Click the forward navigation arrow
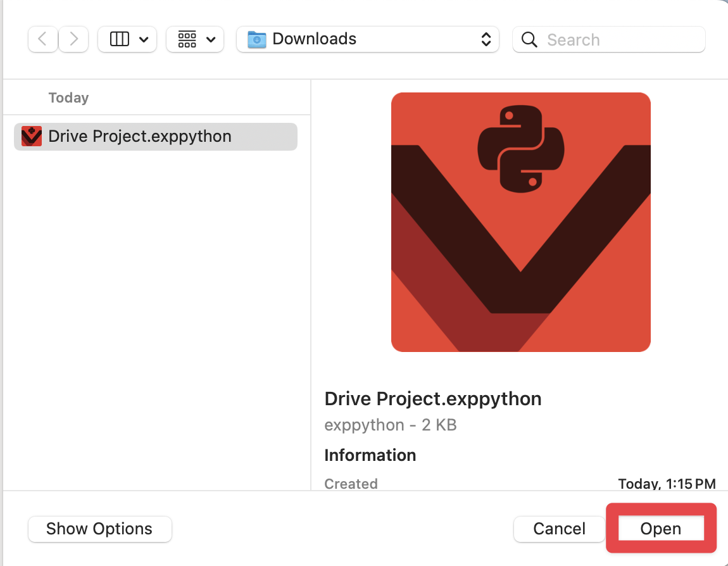This screenshot has height=566, width=728. tap(73, 39)
